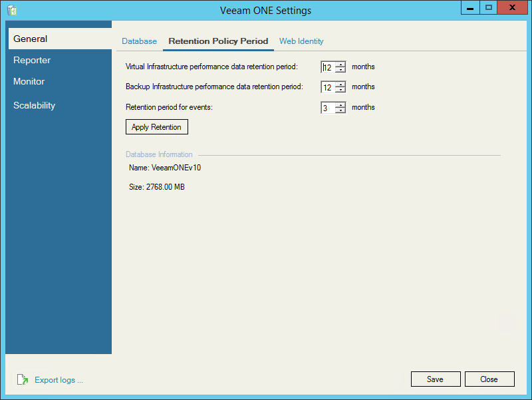Select the Retention Policy Period tab

tap(218, 41)
